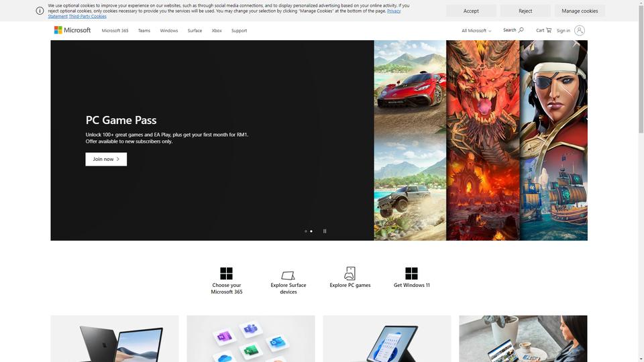This screenshot has width=644, height=362.
Task: Click the Explore Surface devices icon
Action: [x=288, y=275]
